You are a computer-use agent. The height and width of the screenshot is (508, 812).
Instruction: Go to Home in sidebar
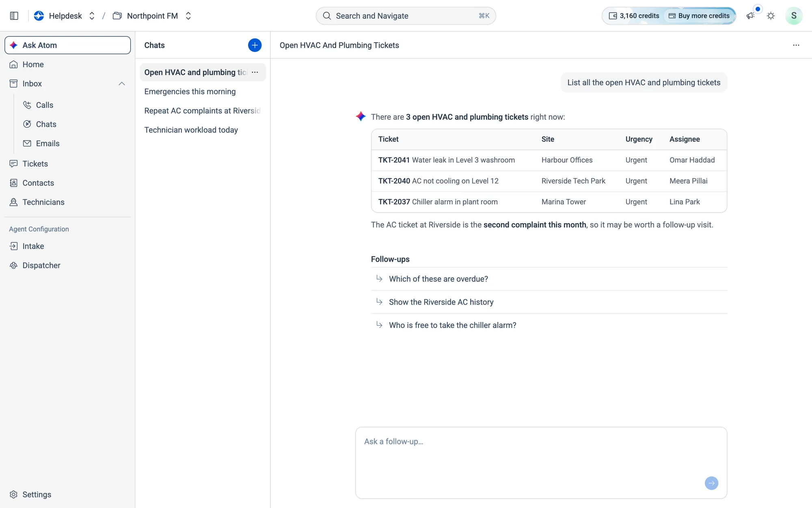(68, 64)
